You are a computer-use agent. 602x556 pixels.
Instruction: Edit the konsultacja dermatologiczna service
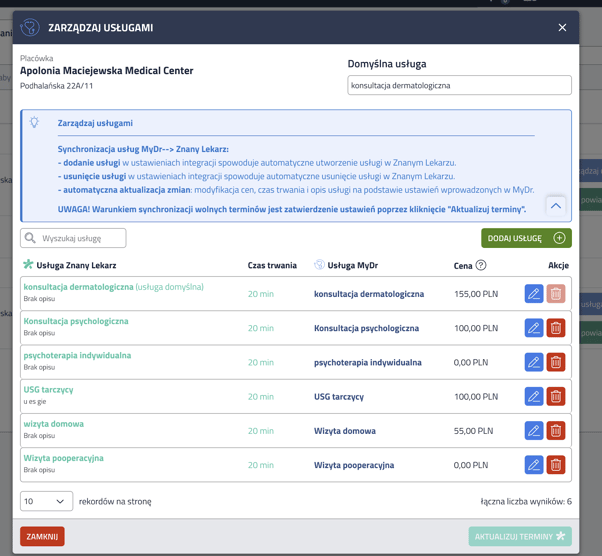point(534,294)
